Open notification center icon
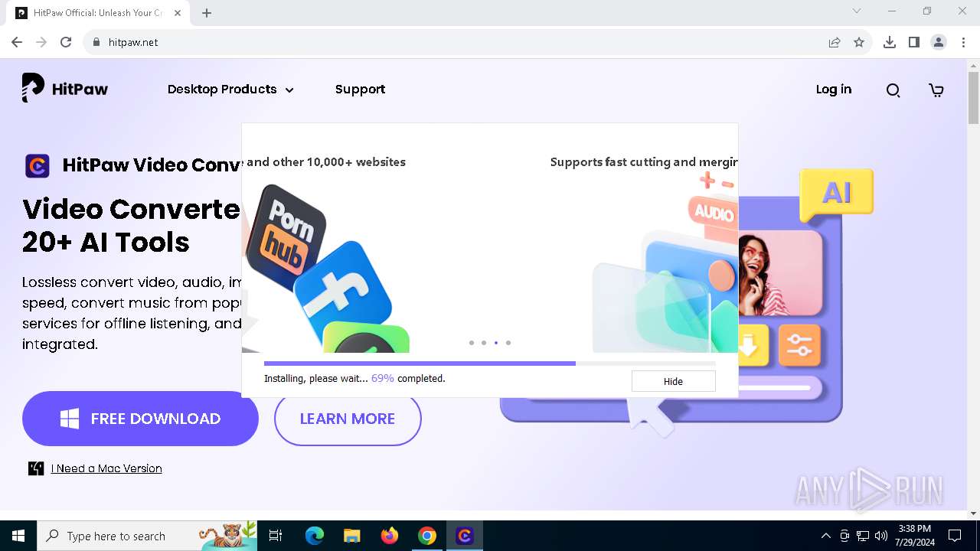The image size is (980, 551). tap(955, 536)
